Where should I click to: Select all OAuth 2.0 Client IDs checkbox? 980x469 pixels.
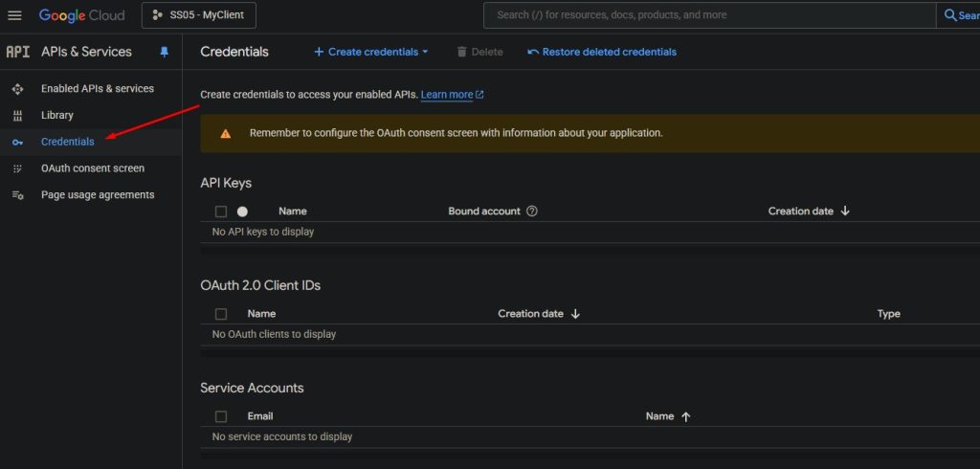[x=221, y=314]
